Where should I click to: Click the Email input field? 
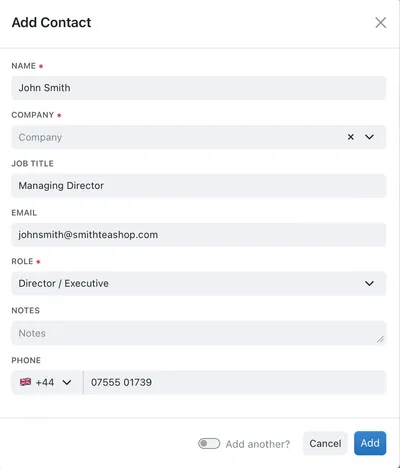click(x=199, y=235)
